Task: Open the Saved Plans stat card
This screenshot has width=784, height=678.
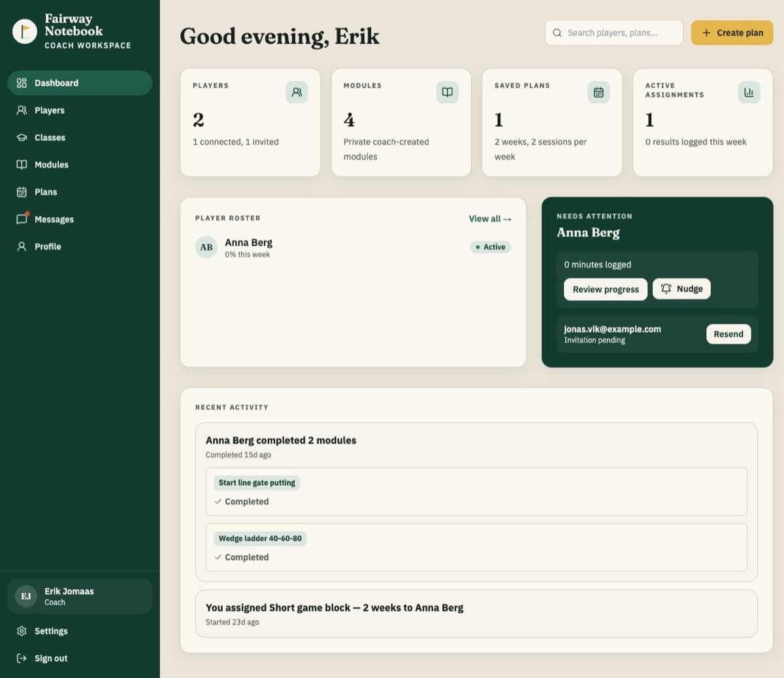Action: point(552,122)
